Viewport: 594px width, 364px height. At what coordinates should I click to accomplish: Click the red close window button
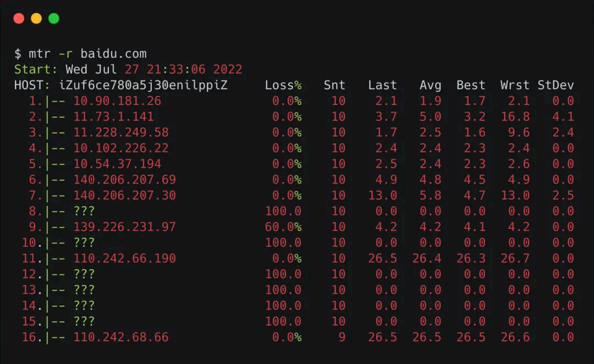point(19,19)
